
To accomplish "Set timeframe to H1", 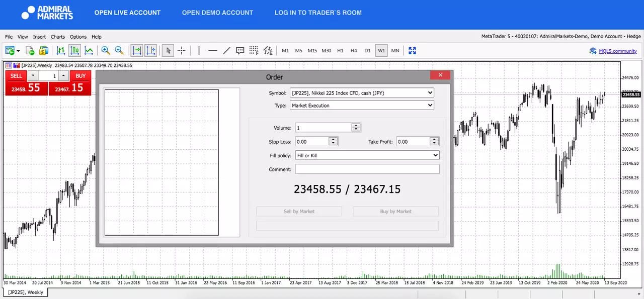I will pyautogui.click(x=340, y=51).
